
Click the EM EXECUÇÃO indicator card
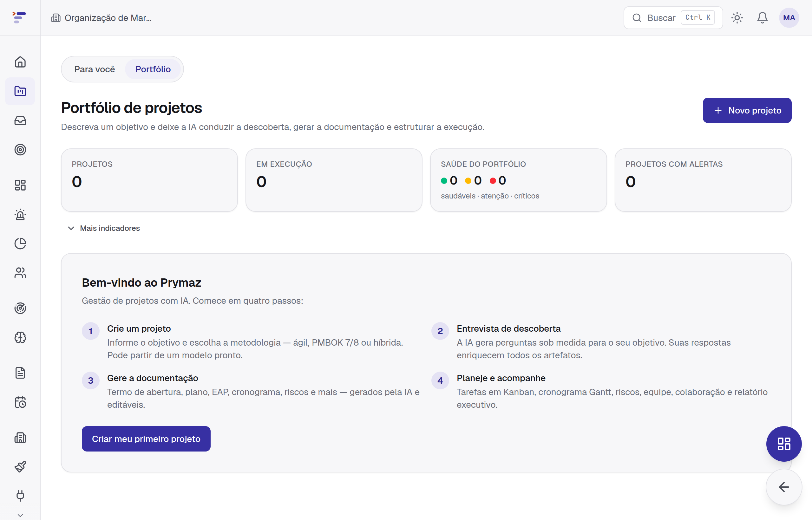334,180
